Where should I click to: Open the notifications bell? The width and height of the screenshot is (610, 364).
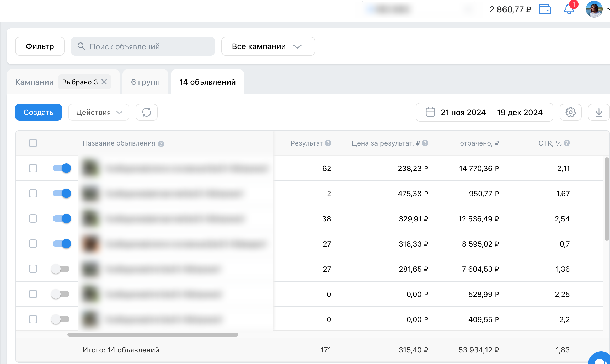(x=569, y=9)
